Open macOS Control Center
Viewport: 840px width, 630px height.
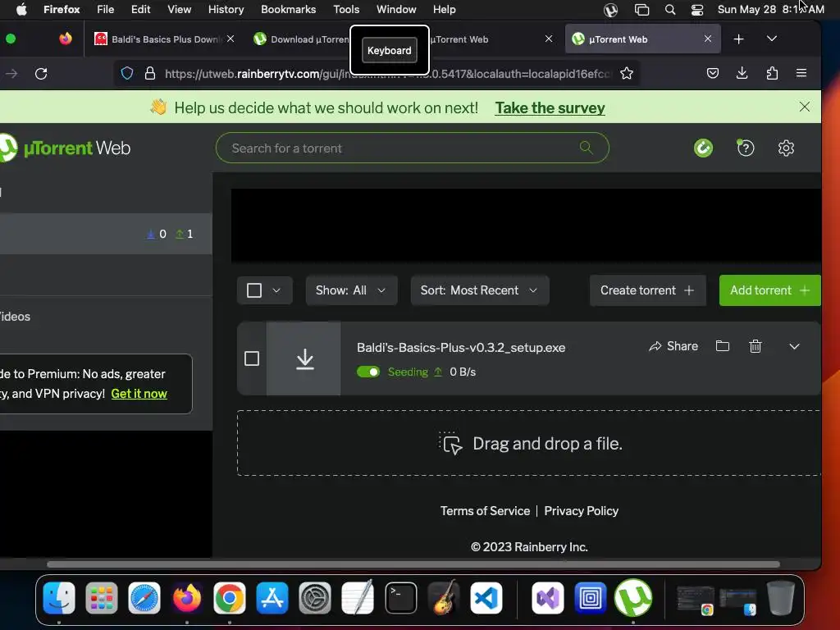click(x=696, y=10)
